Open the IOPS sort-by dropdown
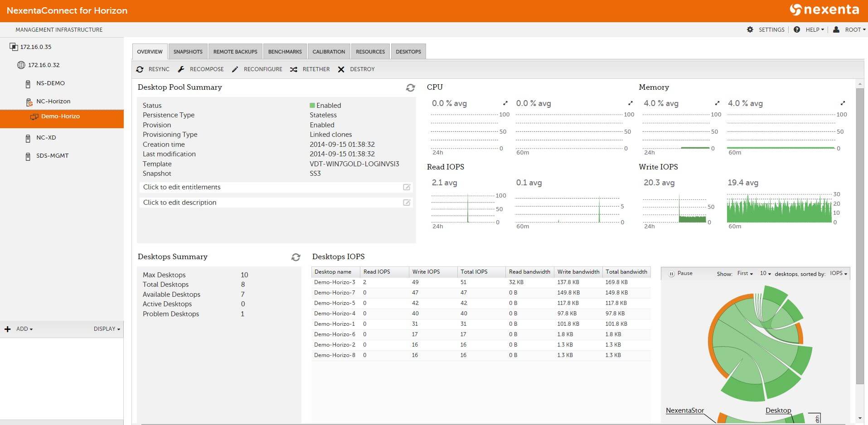Screen dimensions: 868x425 [x=838, y=274]
